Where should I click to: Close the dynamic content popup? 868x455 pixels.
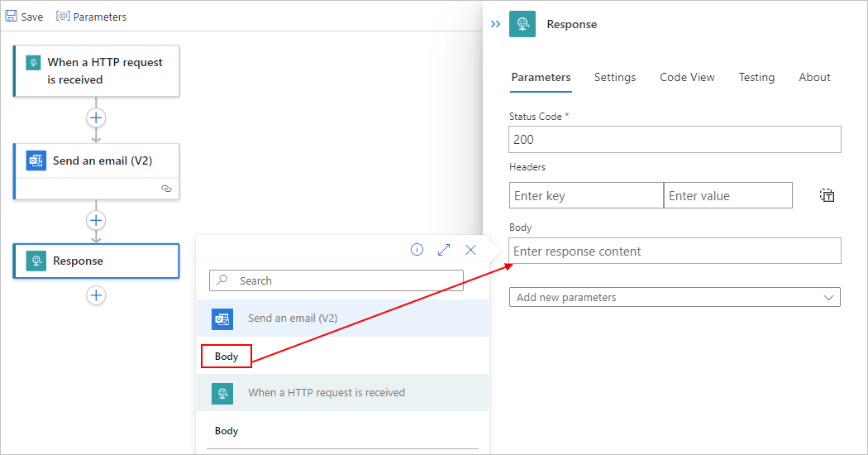(470, 249)
